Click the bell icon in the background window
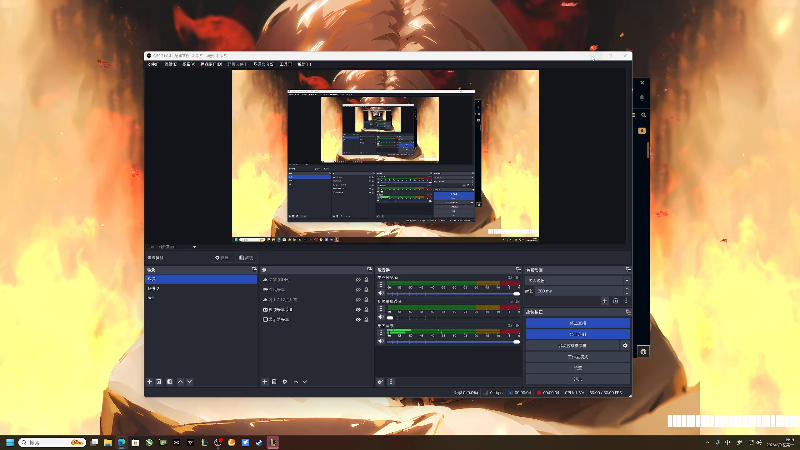The height and width of the screenshot is (450, 800). (642, 97)
